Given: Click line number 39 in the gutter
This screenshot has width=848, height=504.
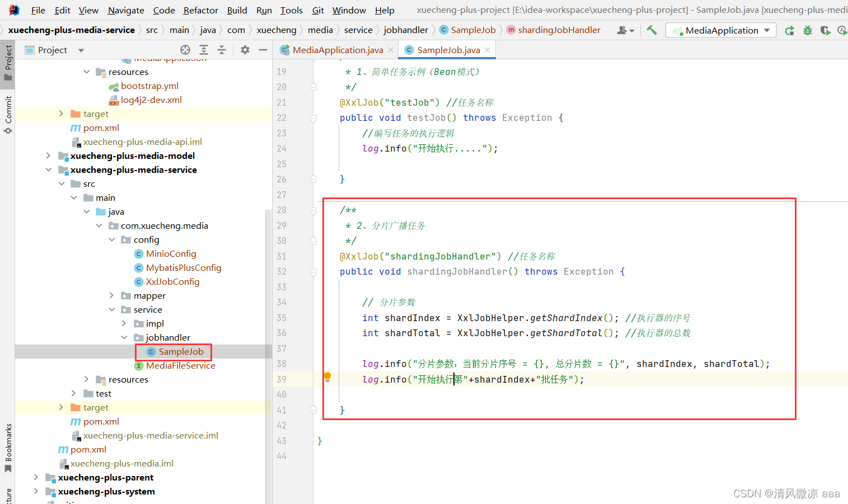Looking at the screenshot, I should 282,379.
